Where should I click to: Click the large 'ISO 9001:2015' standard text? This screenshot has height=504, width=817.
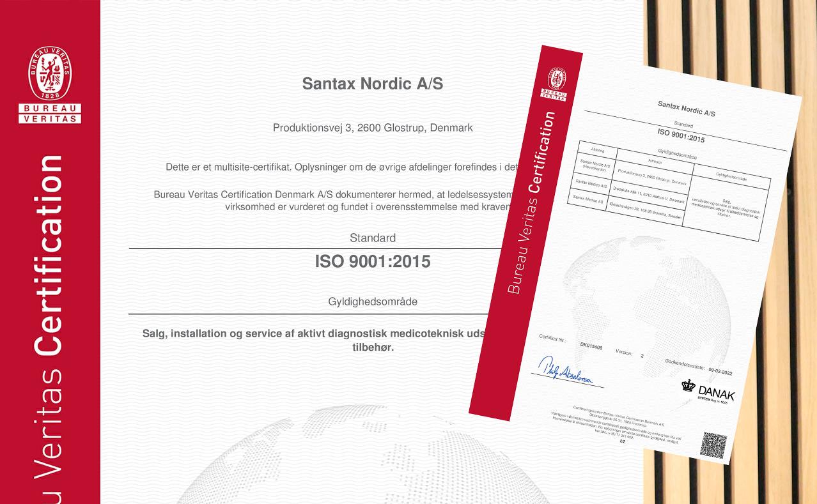click(372, 261)
